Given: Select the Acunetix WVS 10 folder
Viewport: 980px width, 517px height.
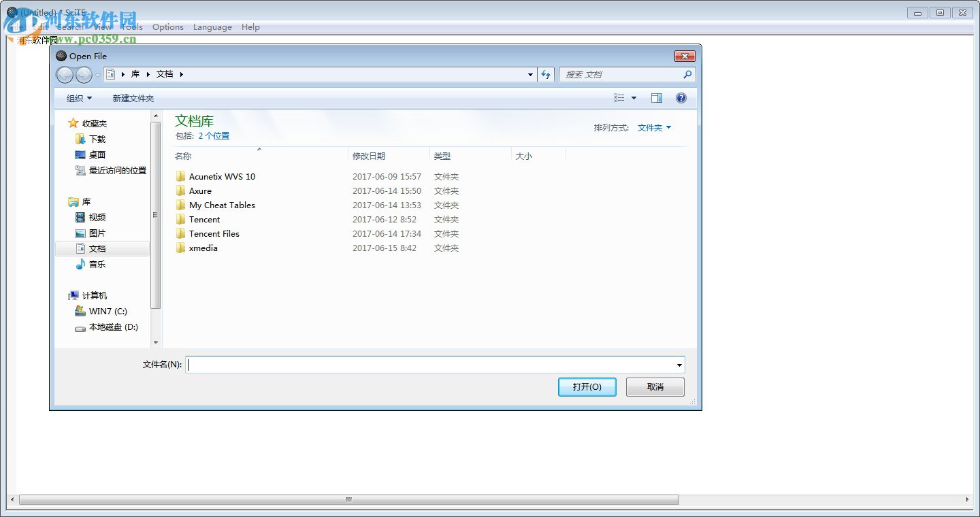Looking at the screenshot, I should pyautogui.click(x=215, y=176).
